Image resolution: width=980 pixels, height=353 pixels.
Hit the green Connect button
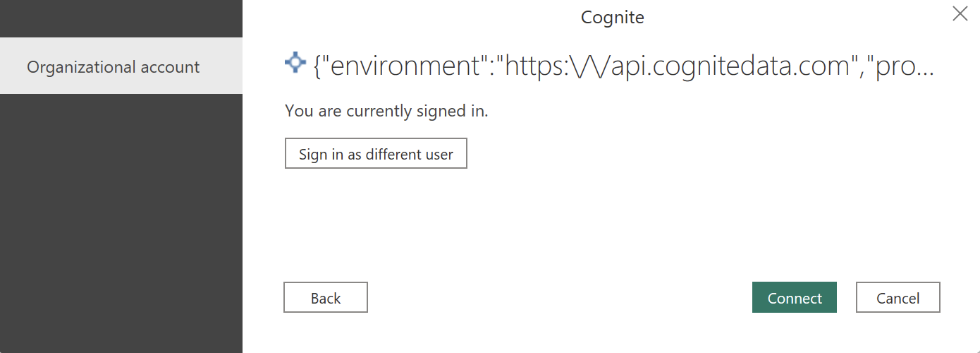(794, 298)
